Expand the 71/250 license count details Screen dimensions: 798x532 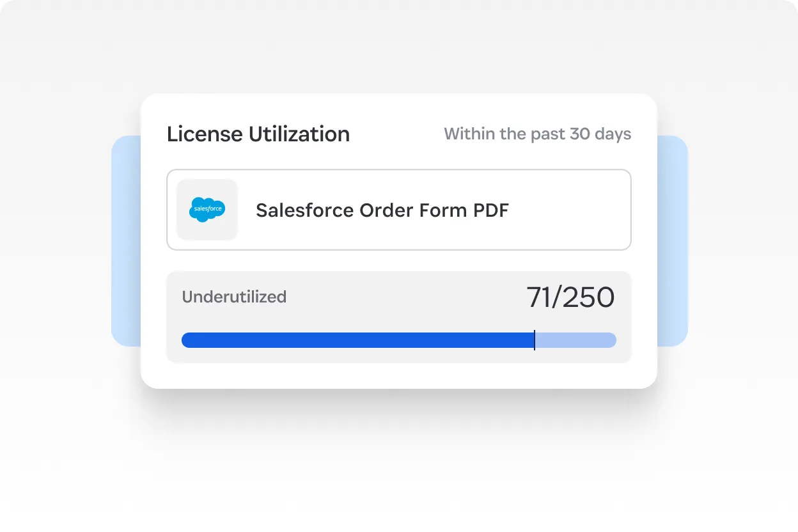coord(571,296)
